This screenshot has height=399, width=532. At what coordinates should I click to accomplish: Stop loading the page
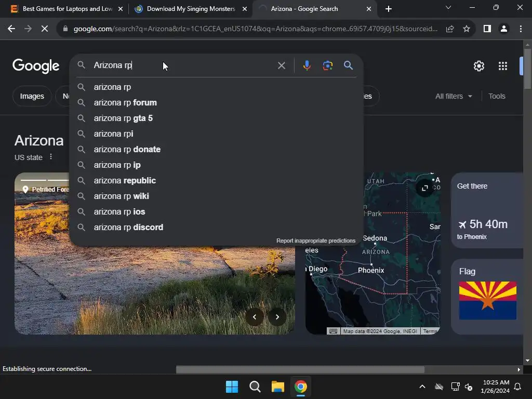tap(45, 29)
